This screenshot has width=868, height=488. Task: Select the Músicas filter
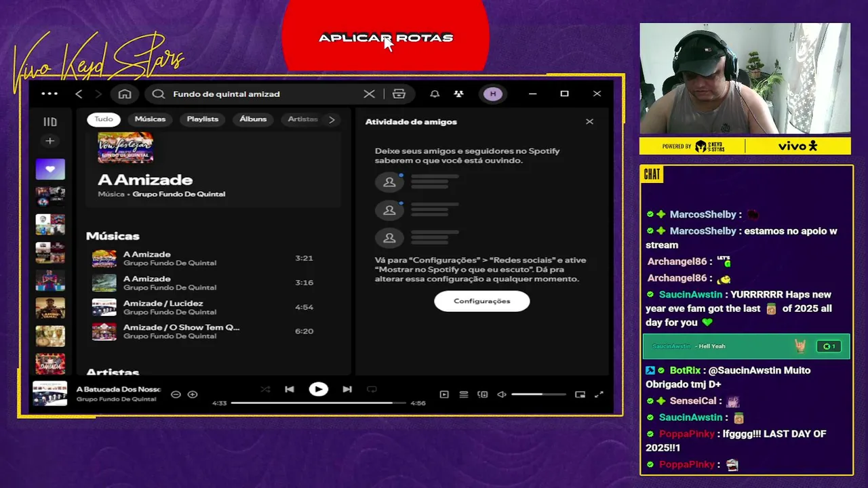pos(150,119)
